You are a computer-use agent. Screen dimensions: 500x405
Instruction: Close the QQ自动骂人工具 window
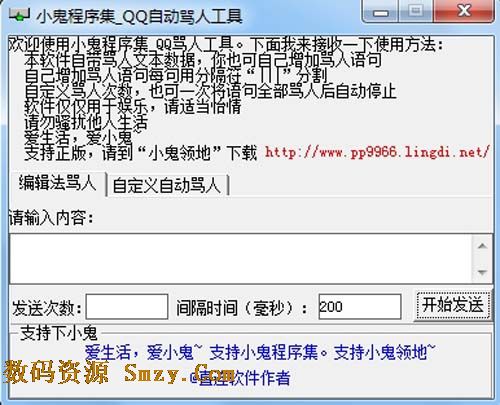pos(464,11)
